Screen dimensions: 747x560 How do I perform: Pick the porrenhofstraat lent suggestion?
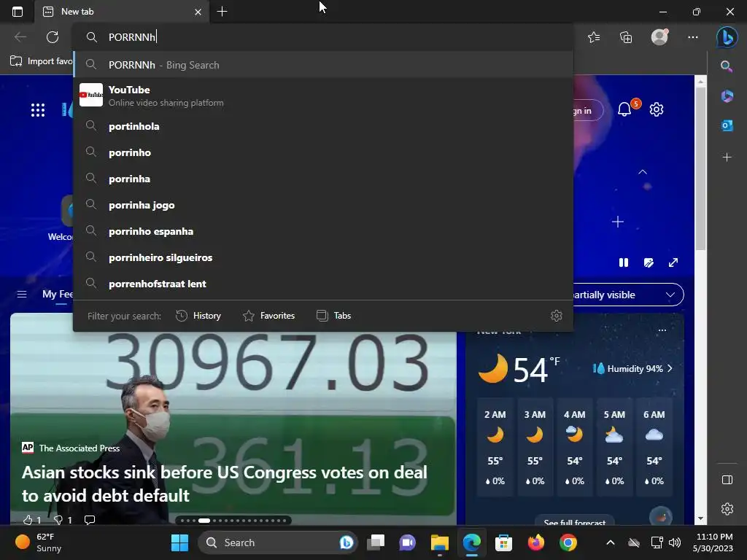(x=323, y=284)
